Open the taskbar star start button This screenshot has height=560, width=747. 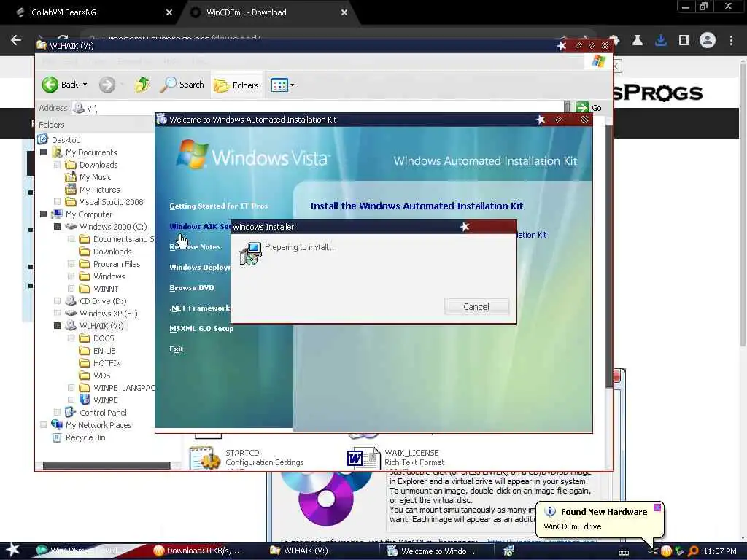click(x=13, y=550)
